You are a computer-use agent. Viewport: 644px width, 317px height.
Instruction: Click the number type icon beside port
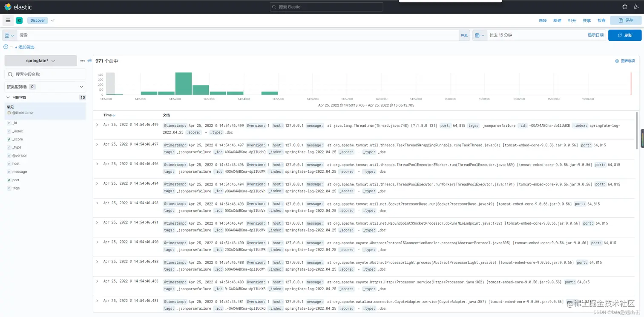click(9, 180)
